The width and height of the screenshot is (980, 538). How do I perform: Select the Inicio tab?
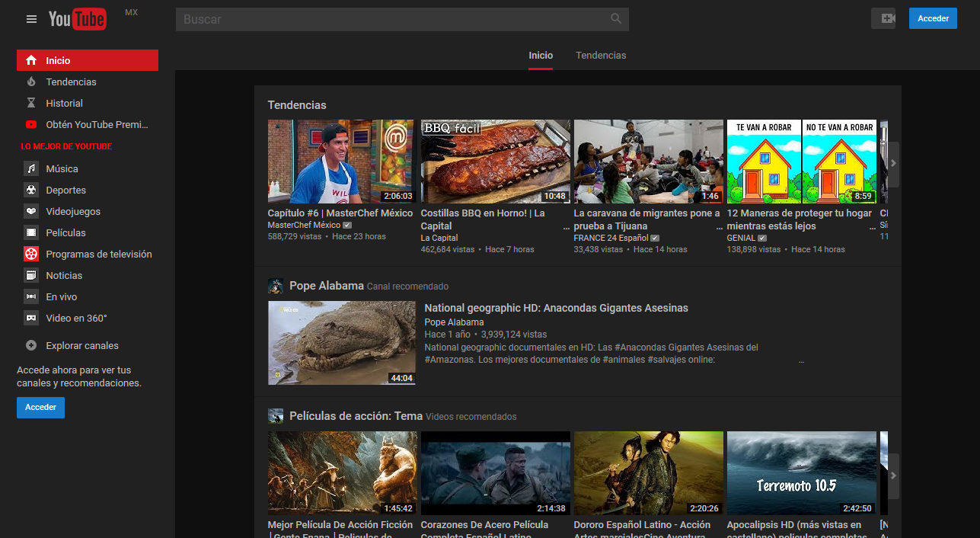(x=541, y=55)
